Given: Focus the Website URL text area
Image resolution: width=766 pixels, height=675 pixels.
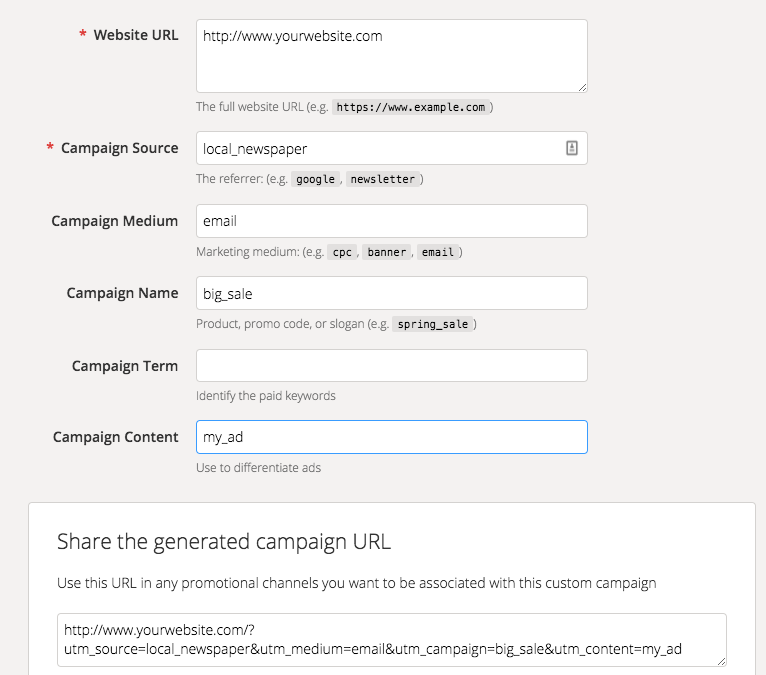Looking at the screenshot, I should point(392,56).
